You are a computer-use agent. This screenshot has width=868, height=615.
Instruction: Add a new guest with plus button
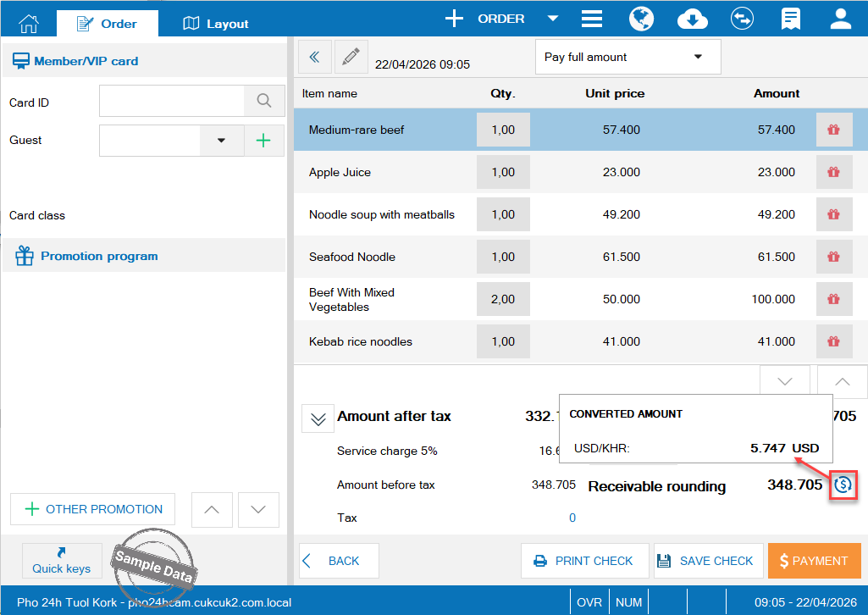pyautogui.click(x=264, y=141)
